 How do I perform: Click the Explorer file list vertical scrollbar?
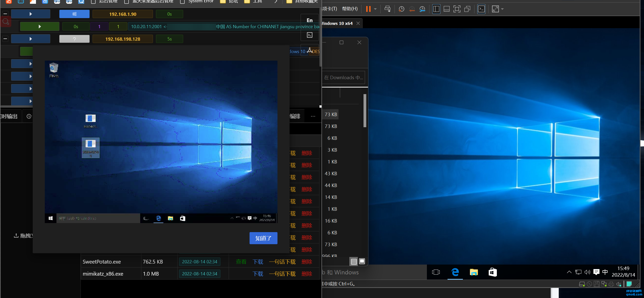[365, 111]
